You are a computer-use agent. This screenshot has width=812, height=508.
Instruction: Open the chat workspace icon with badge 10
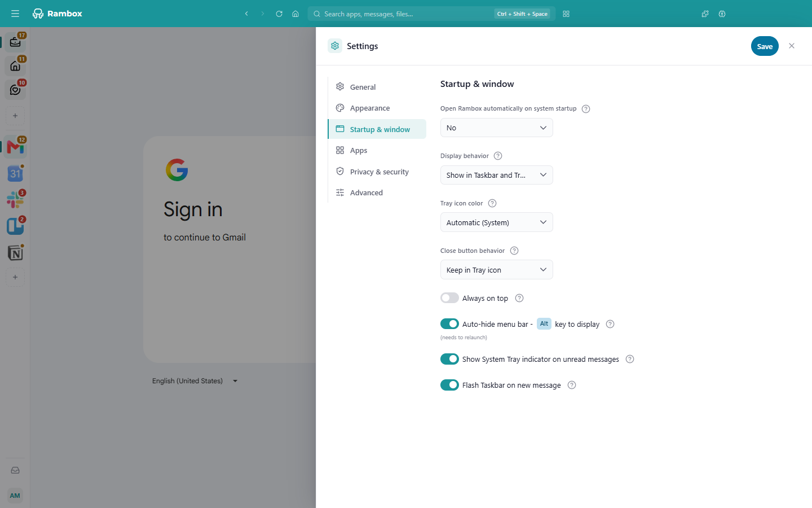(x=15, y=90)
